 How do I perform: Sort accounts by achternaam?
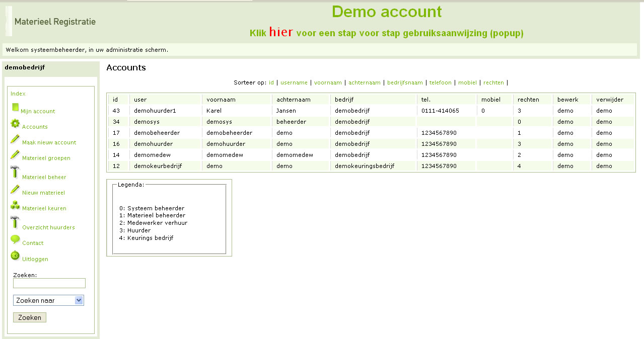[x=364, y=82]
